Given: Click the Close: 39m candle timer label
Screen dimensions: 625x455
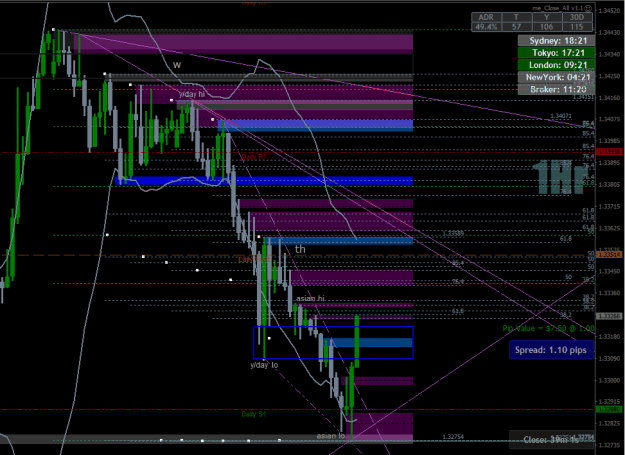Looking at the screenshot, I should click(551, 440).
